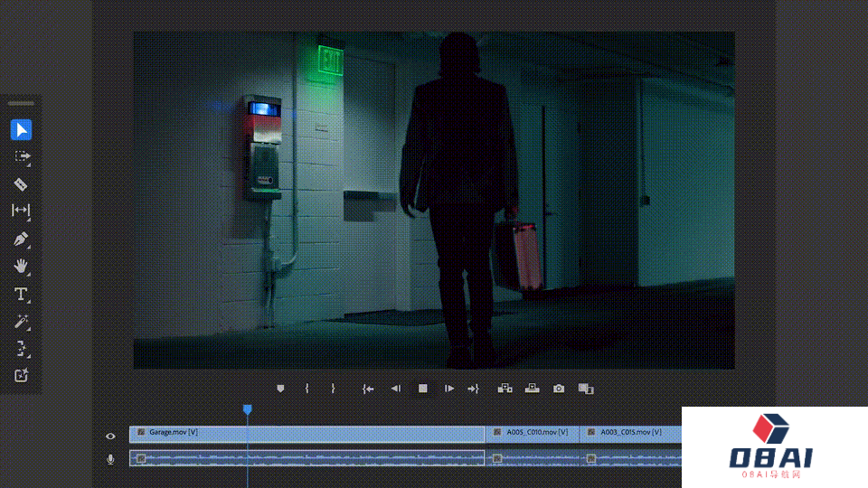Image resolution: width=868 pixels, height=488 pixels.
Task: Go to the Out point
Action: coord(473,389)
